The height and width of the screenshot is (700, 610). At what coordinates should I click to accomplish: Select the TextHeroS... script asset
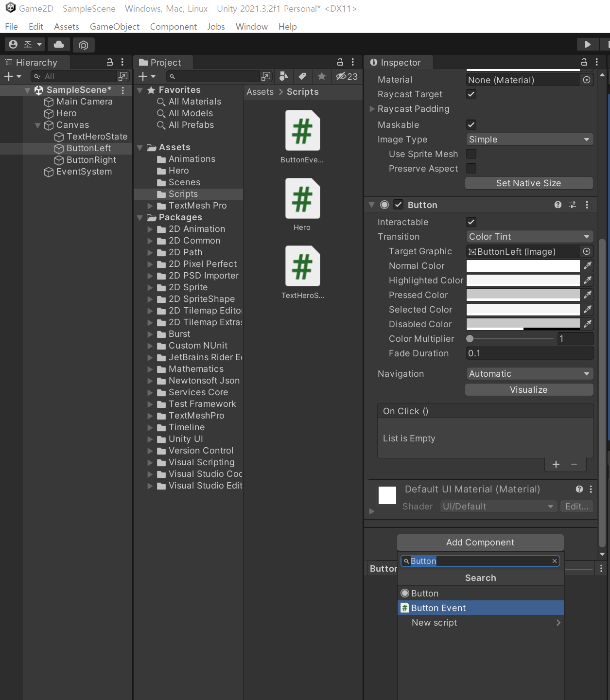coord(302,273)
